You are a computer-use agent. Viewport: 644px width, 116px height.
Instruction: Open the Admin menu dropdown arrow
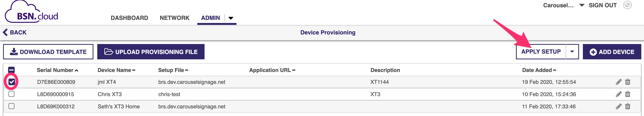(231, 18)
